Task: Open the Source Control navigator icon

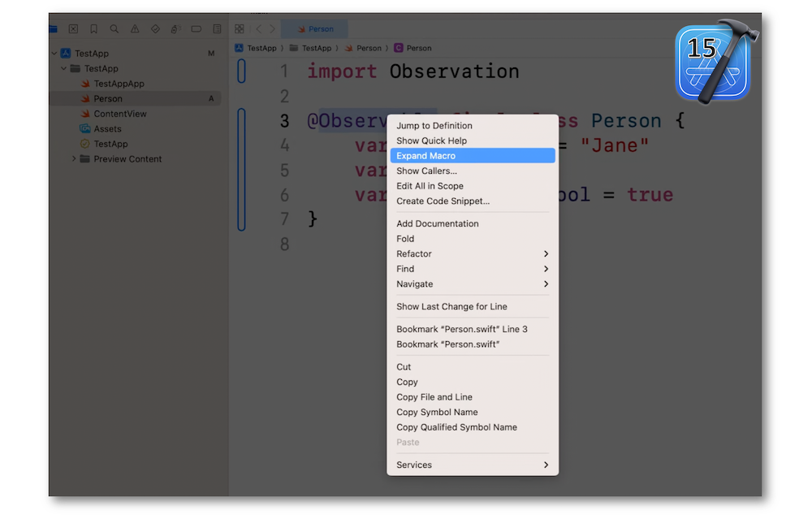Action: click(74, 29)
